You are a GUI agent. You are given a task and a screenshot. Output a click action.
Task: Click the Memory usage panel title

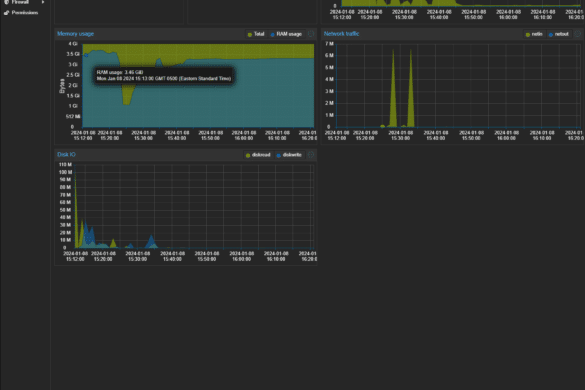[x=75, y=34]
